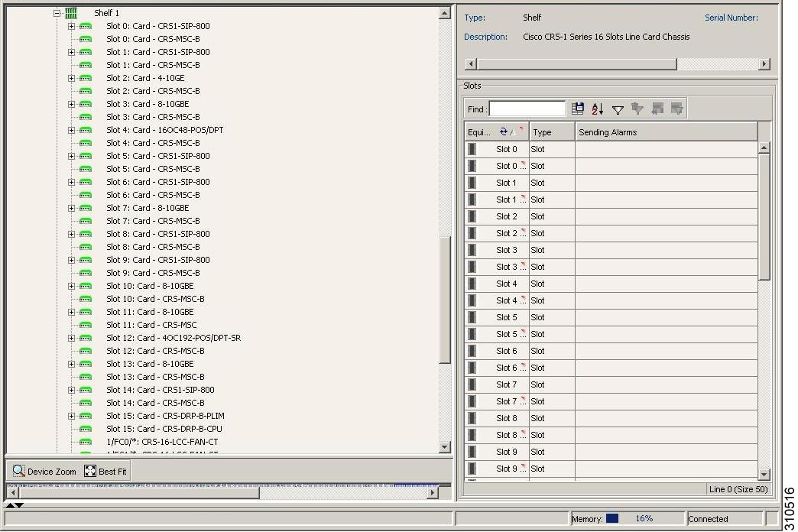This screenshot has height=532, width=798.
Task: Select Slot 5 row in Slots table
Action: [x=506, y=317]
